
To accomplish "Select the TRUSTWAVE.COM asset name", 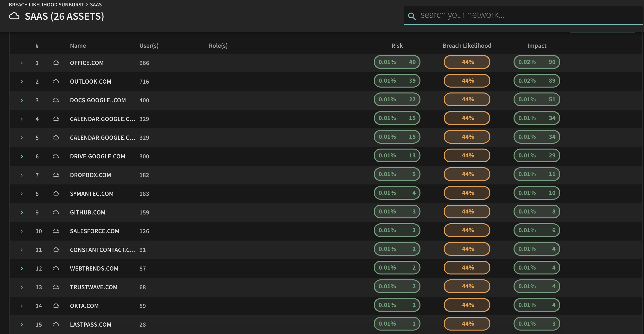I will point(94,287).
